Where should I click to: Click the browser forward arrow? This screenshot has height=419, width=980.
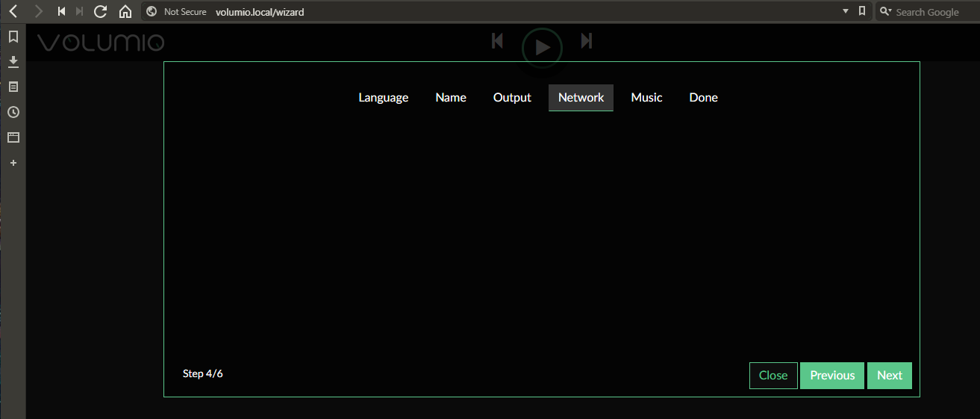(x=39, y=11)
